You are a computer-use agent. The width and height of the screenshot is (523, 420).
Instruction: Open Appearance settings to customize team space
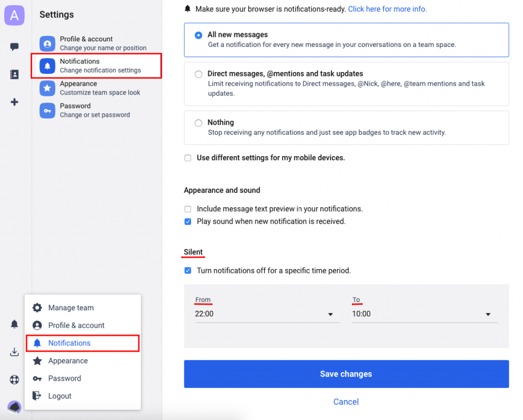coord(79,87)
